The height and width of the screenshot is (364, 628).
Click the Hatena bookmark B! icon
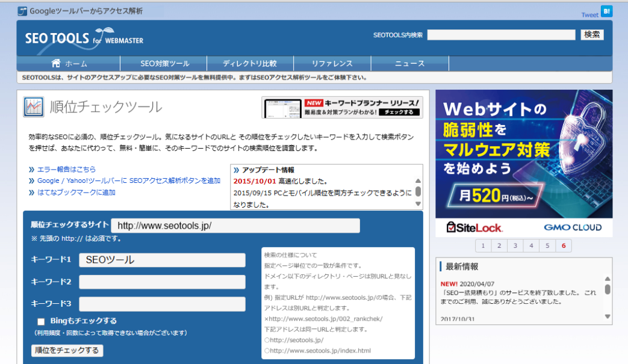[606, 11]
